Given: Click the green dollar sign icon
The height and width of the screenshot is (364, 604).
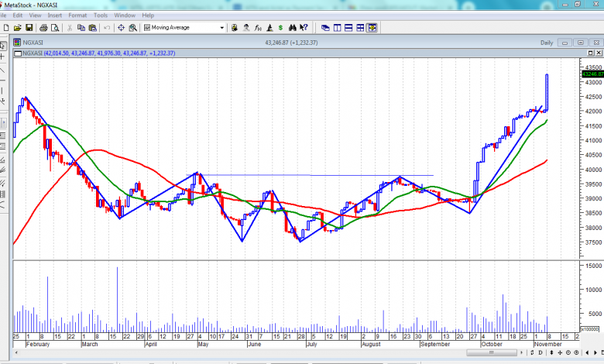Looking at the screenshot, I should (280, 28).
